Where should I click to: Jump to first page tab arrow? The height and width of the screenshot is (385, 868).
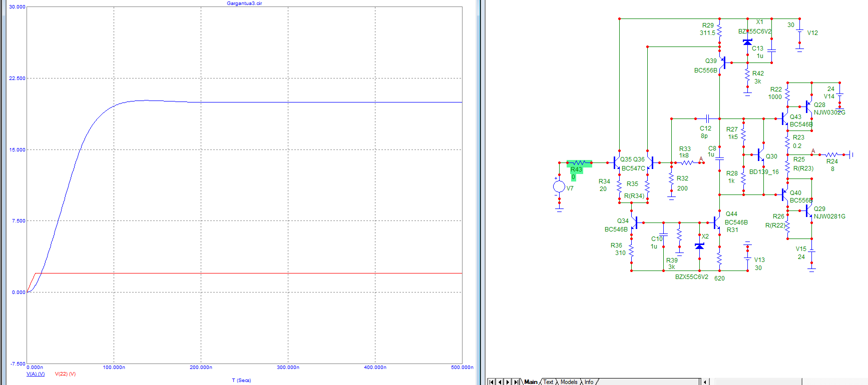click(x=492, y=382)
